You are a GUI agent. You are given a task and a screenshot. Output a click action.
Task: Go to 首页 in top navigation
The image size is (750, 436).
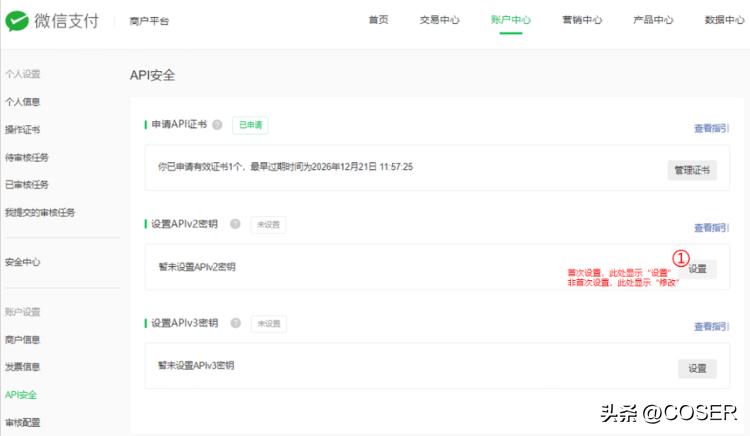378,20
